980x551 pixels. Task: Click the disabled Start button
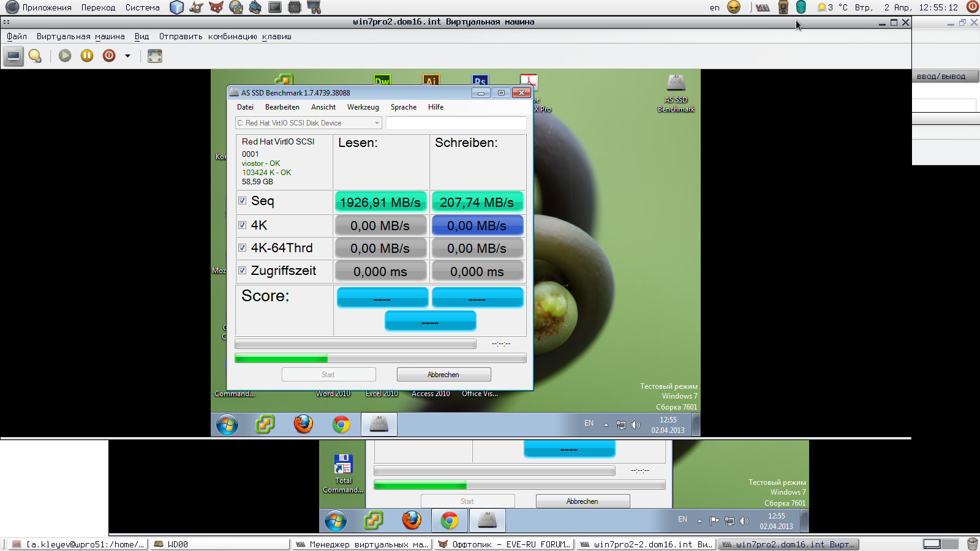[x=328, y=375]
